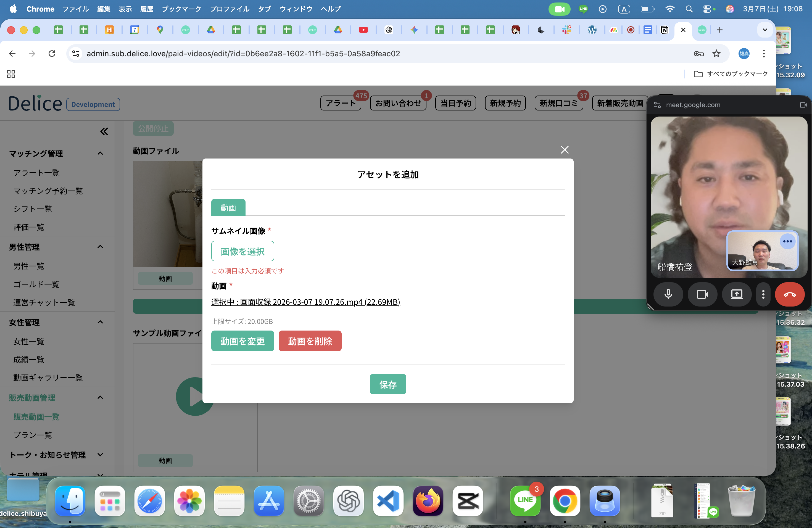Collapse sidebar with double chevron icon
This screenshot has width=812, height=528.
104,131
